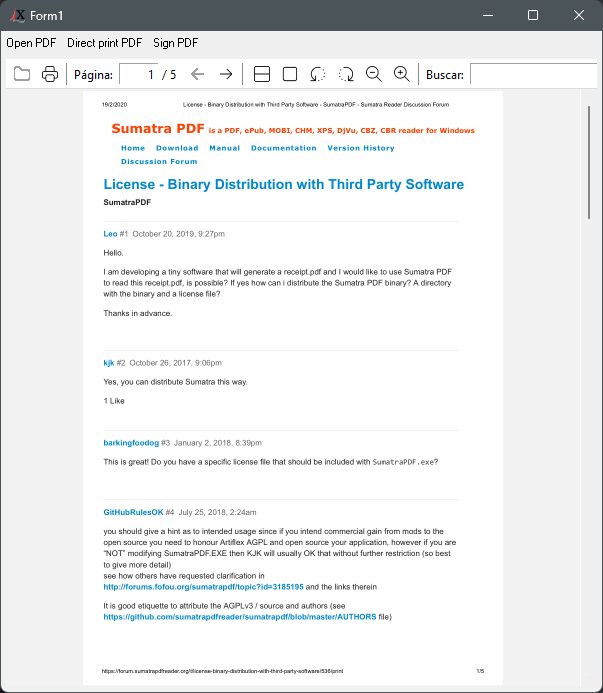Rotate page counterclockwise icon
603x693 pixels.
tap(317, 74)
